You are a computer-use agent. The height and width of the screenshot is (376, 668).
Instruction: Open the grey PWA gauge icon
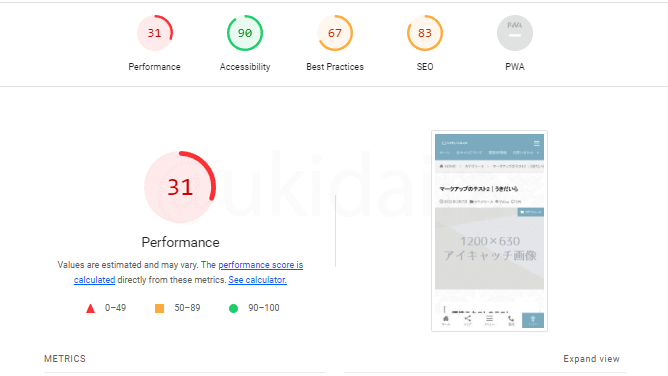[x=515, y=33]
